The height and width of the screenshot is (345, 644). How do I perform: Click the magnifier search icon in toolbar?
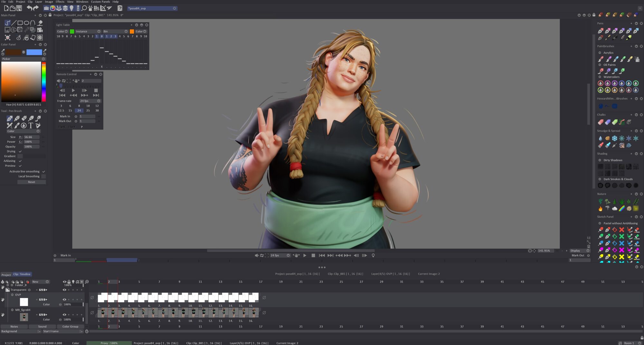pos(84,8)
